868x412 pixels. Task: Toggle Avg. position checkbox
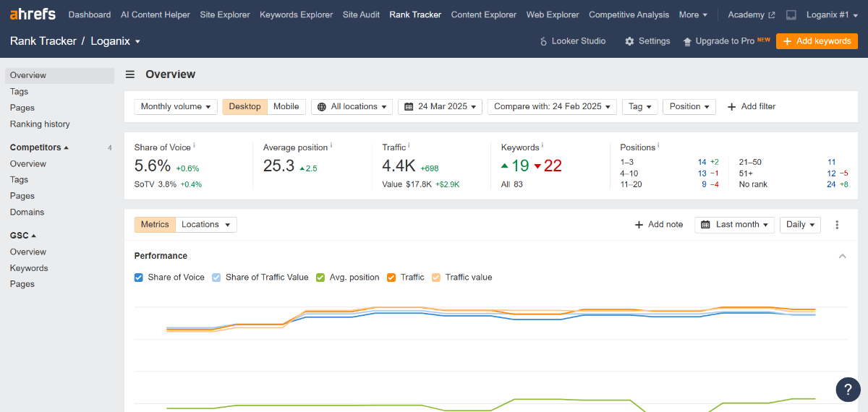[x=320, y=277]
